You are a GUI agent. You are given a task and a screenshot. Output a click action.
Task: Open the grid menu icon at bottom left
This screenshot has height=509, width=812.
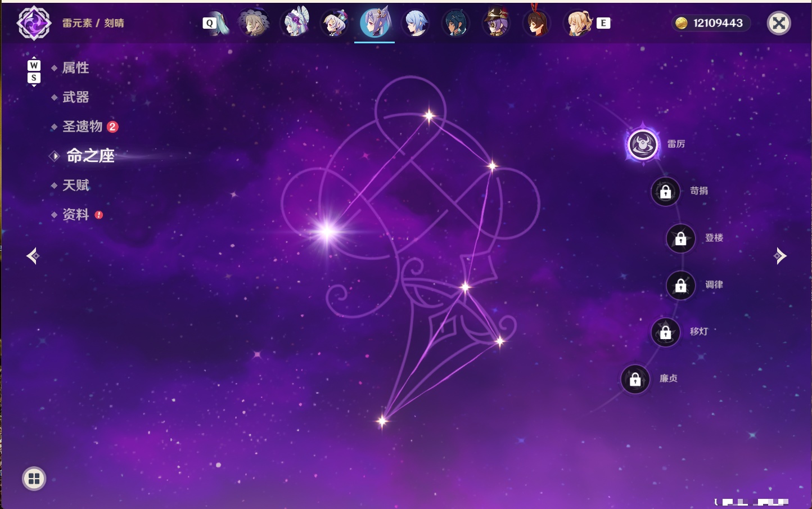tap(34, 479)
